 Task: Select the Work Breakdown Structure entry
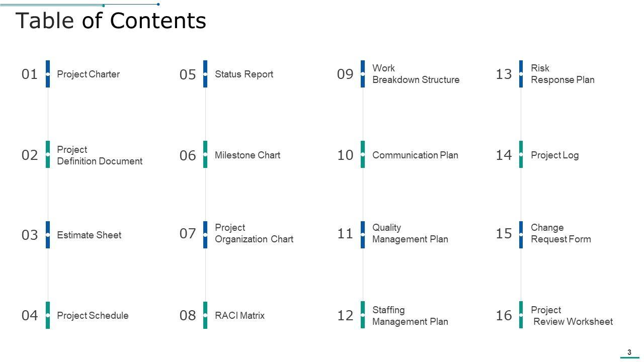pyautogui.click(x=415, y=74)
